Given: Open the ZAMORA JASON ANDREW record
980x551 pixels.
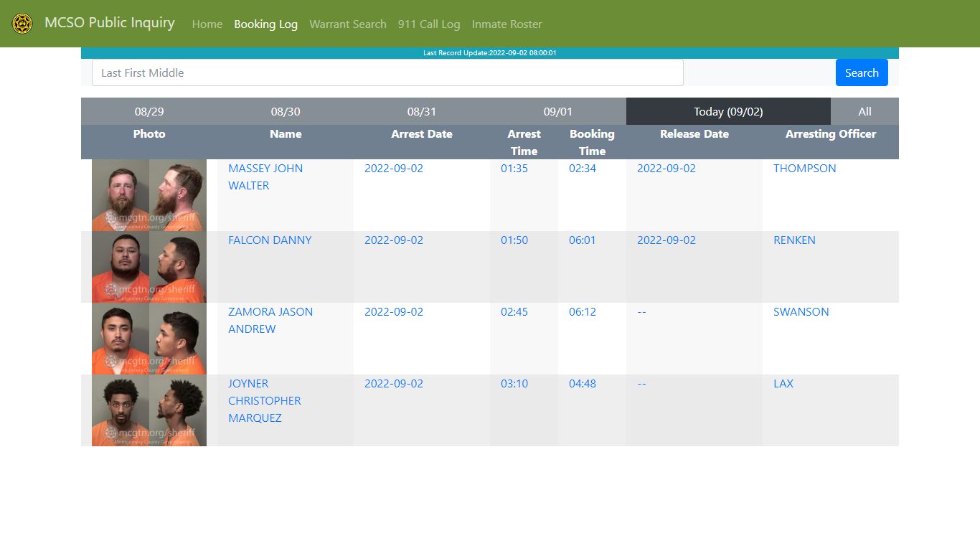Looking at the screenshot, I should pos(270,320).
